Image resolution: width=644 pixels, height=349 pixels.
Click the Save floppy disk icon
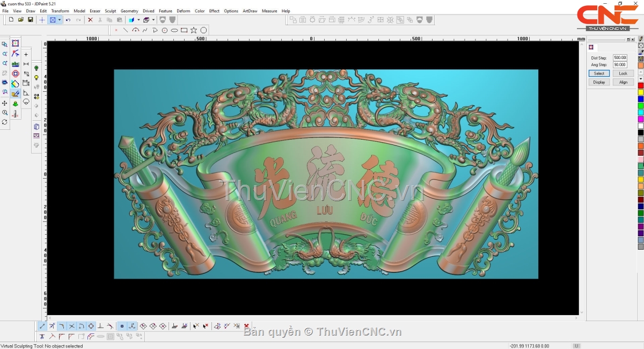(x=31, y=20)
